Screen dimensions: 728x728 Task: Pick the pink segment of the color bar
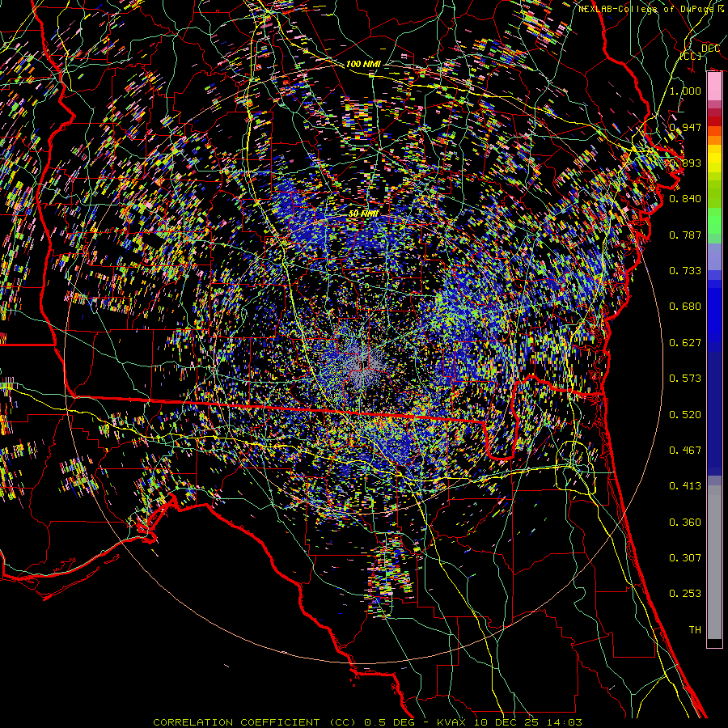coord(714,87)
